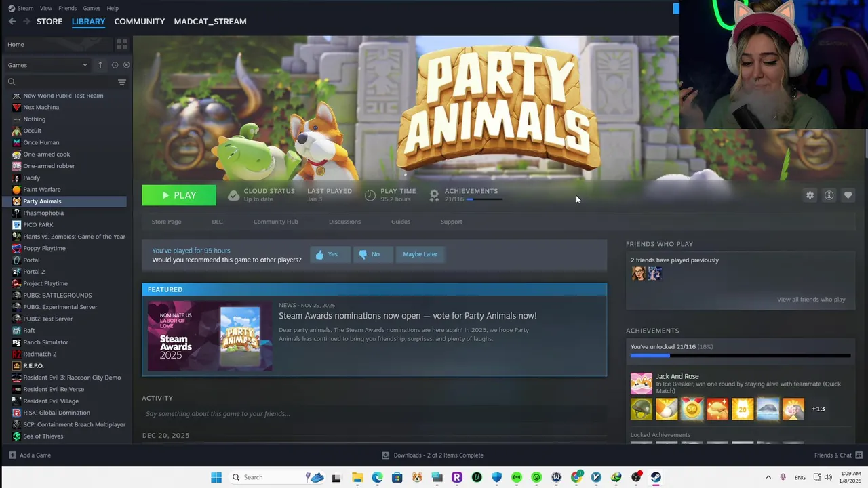Click the helmet achievement badge
868x488 pixels.
click(x=641, y=409)
